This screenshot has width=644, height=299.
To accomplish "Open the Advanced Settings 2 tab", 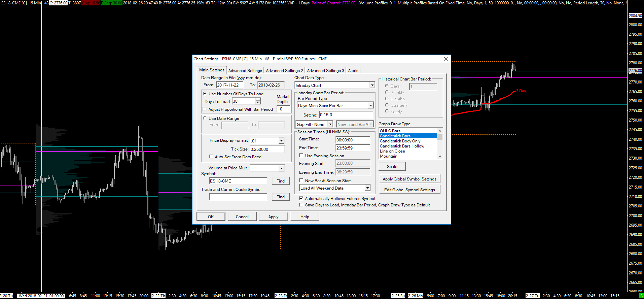I will click(284, 71).
